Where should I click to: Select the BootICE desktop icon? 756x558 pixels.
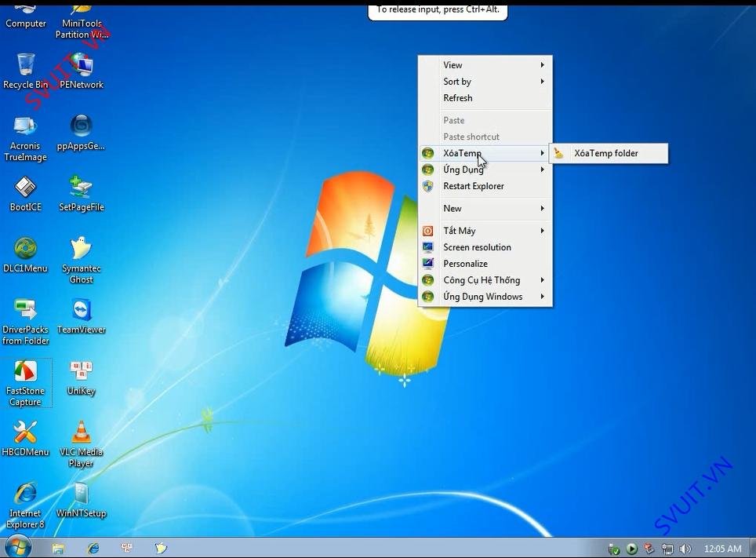click(26, 194)
